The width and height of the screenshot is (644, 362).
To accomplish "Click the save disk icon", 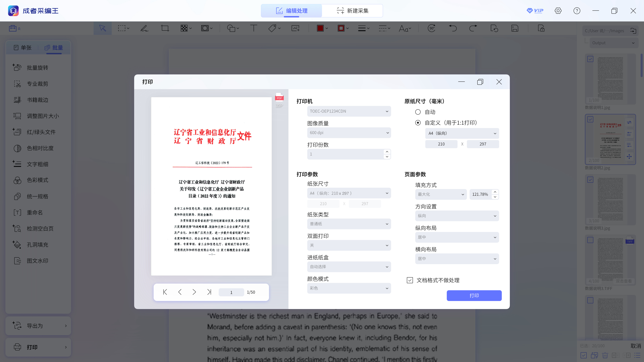I will [515, 28].
